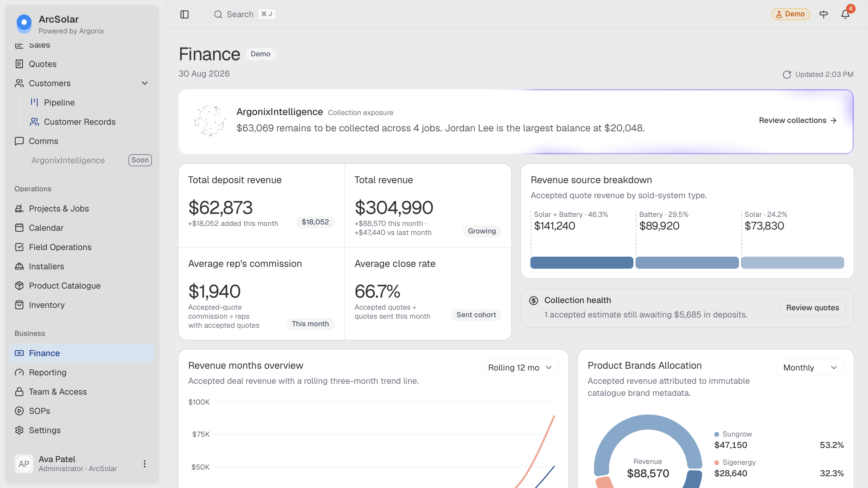
Task: Open the notifications bell
Action: tap(845, 14)
